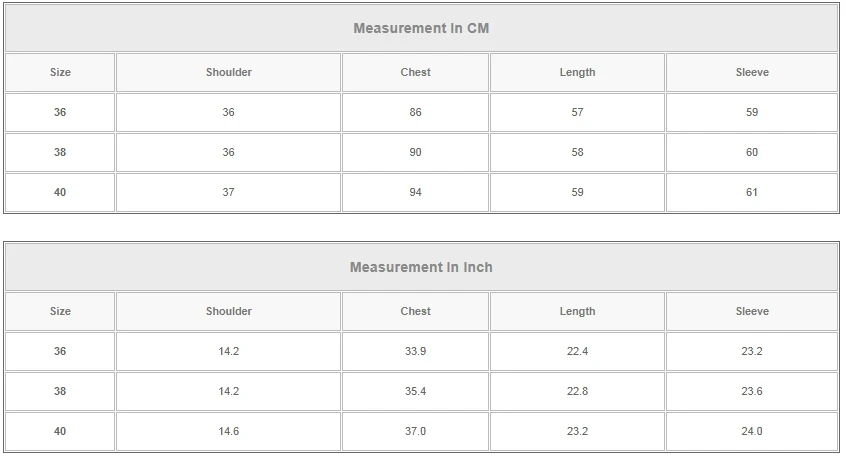Click the length value 57 cell

(577, 112)
